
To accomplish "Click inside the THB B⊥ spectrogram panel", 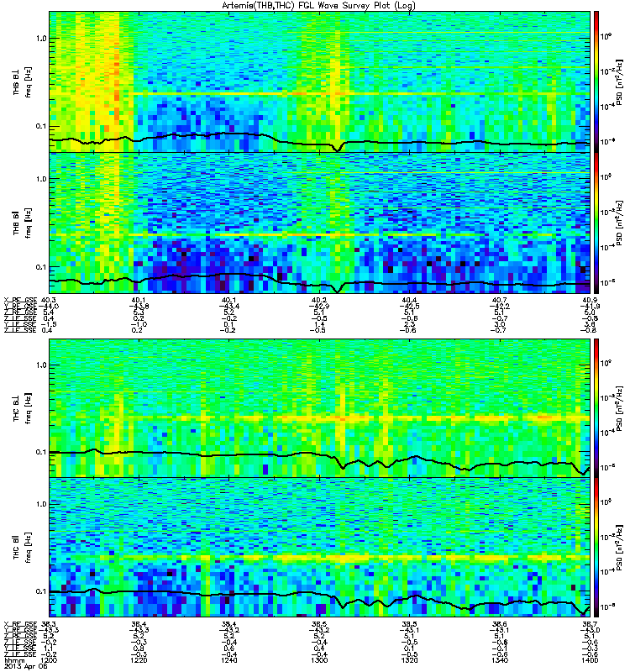I will point(319,81).
